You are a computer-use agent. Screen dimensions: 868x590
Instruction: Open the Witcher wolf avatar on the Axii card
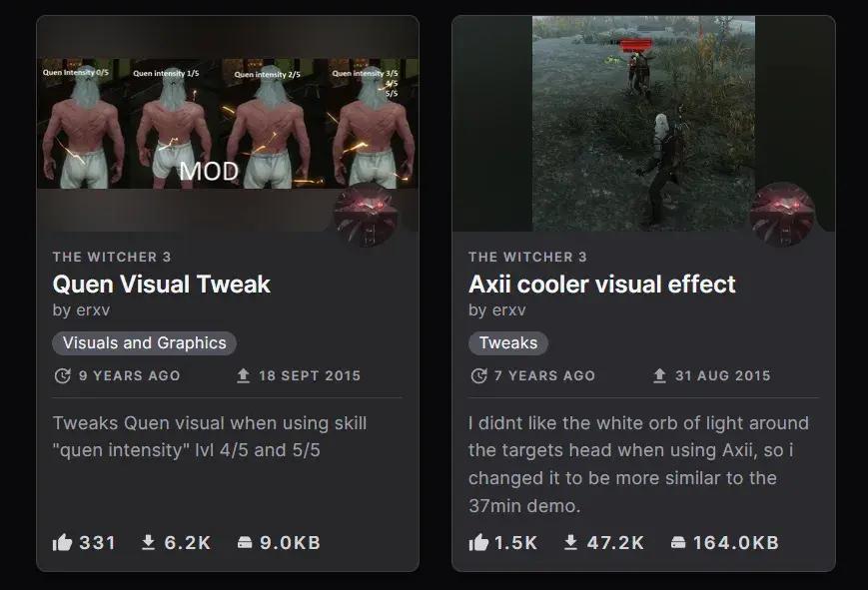coord(782,215)
